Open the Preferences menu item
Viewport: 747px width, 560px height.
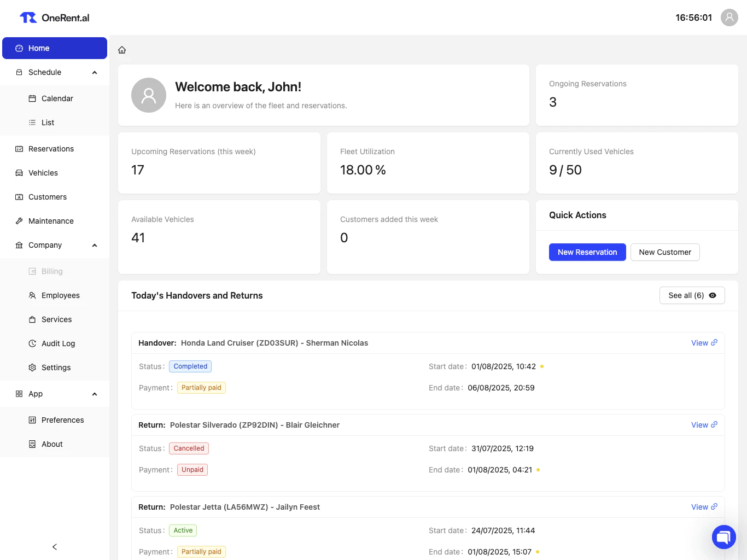(x=55, y=420)
